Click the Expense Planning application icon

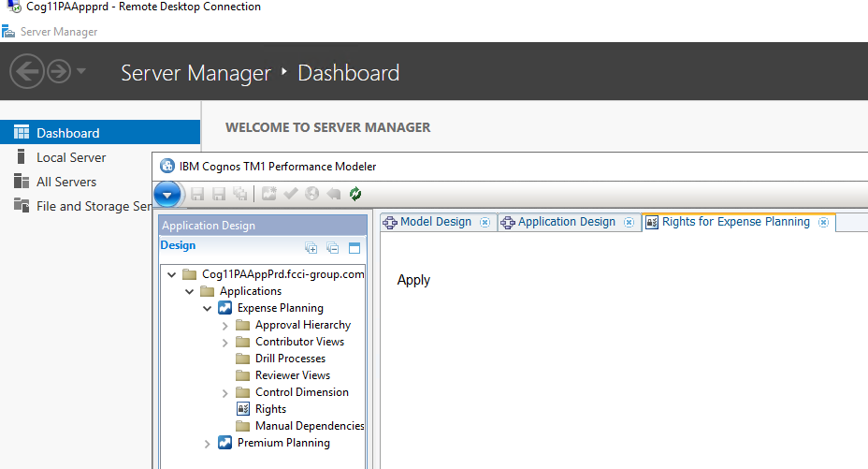(x=224, y=308)
